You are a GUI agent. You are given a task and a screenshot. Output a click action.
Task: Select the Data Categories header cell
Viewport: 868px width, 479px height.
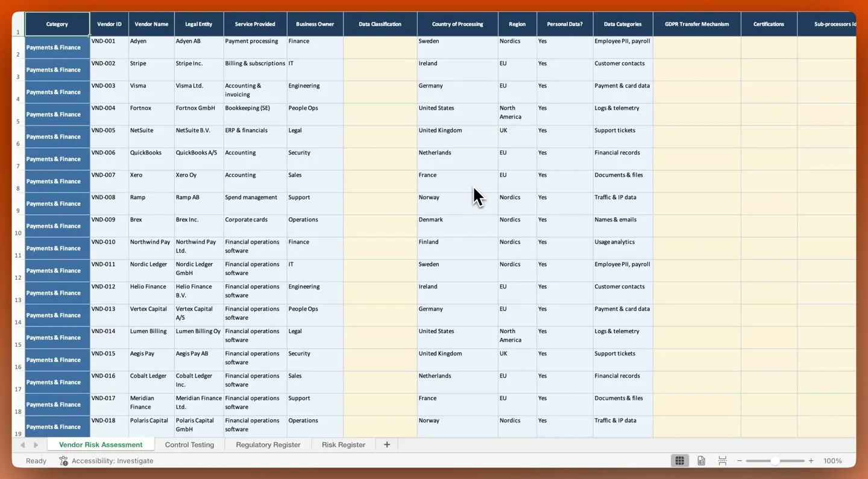[623, 24]
